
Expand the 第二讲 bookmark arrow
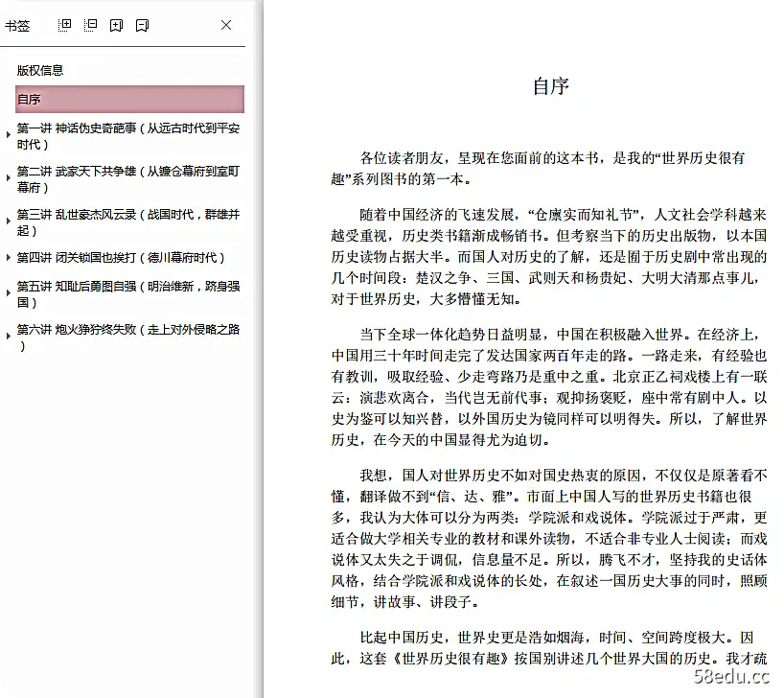tap(9, 177)
